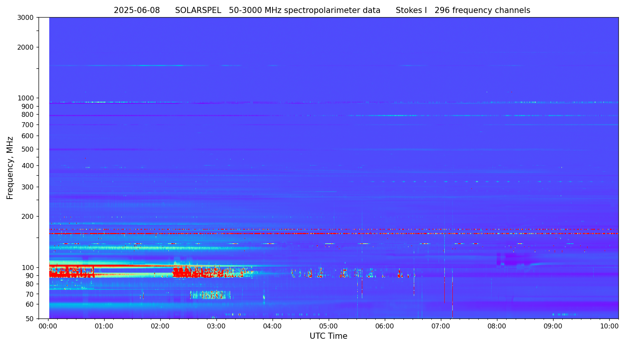Click the 00:00 time tick label

(48, 327)
